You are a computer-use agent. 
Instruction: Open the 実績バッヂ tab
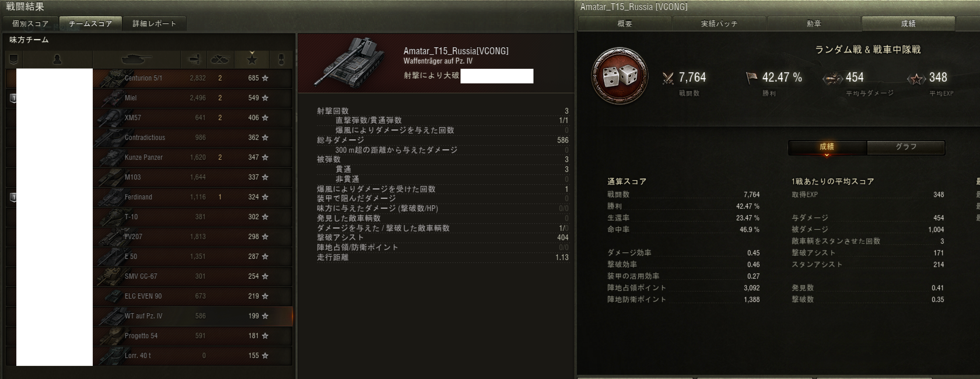pos(719,24)
